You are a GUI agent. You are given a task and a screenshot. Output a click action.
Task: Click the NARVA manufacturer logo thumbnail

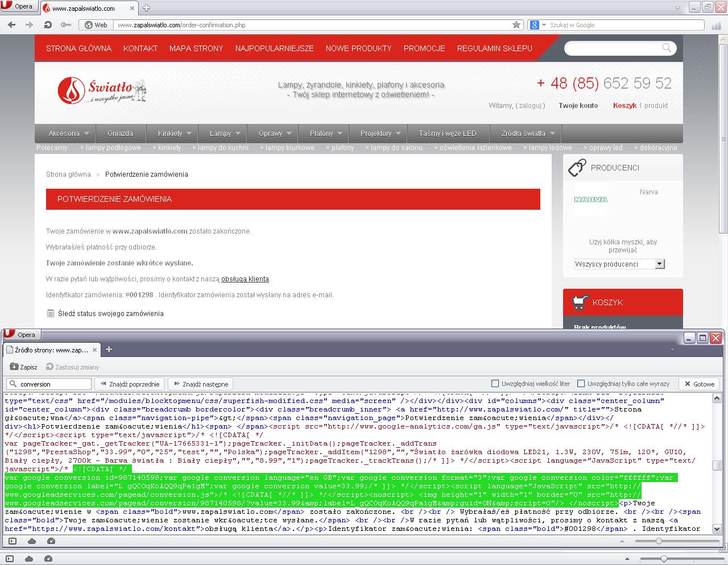pos(590,200)
